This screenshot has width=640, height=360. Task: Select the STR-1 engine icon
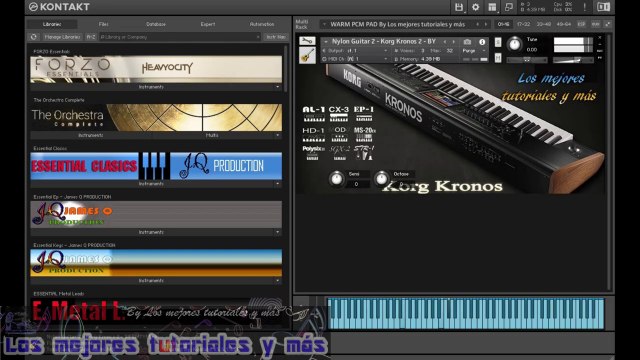click(x=364, y=153)
